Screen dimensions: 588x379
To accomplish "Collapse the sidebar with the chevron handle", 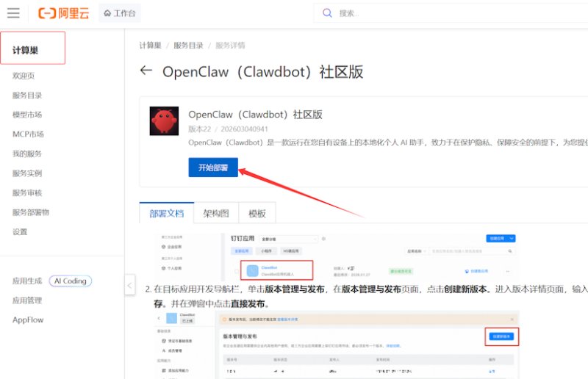I will coord(130,285).
